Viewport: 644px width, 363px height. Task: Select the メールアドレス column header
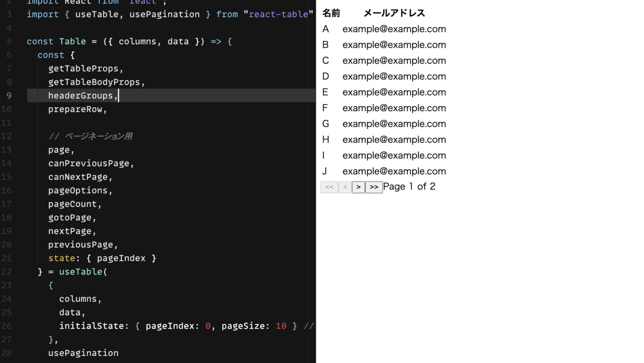pos(394,13)
